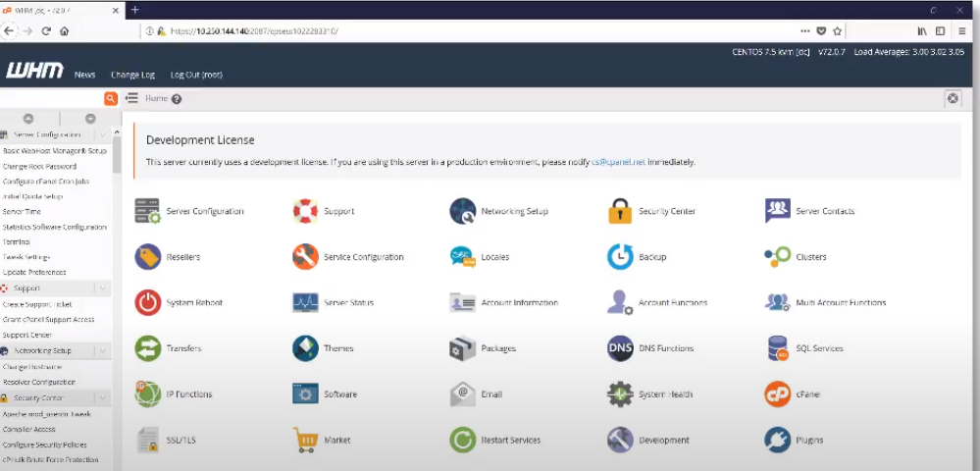Reload the page with browser refresh button
The height and width of the screenshot is (471, 980).
click(x=46, y=30)
